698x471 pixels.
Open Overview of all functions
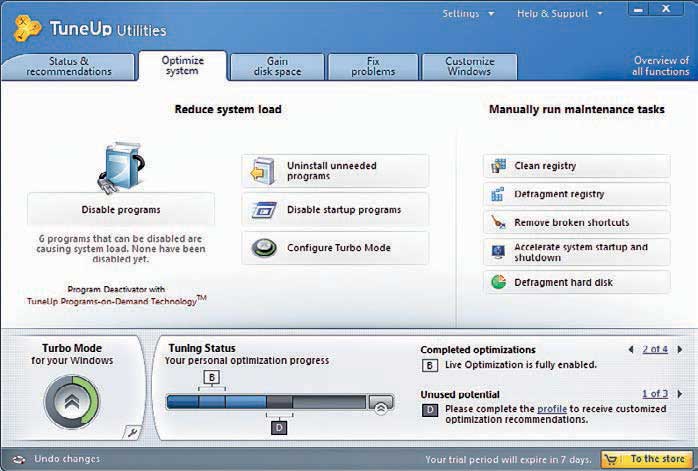point(661,66)
